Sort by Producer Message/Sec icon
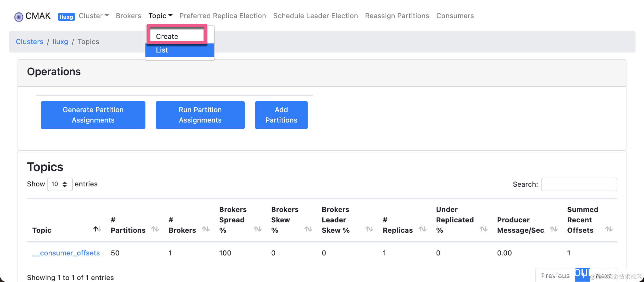This screenshot has height=282, width=644. [554, 229]
